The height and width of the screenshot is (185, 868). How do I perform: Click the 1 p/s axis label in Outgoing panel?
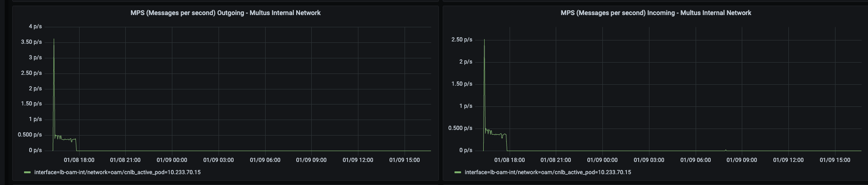point(35,119)
